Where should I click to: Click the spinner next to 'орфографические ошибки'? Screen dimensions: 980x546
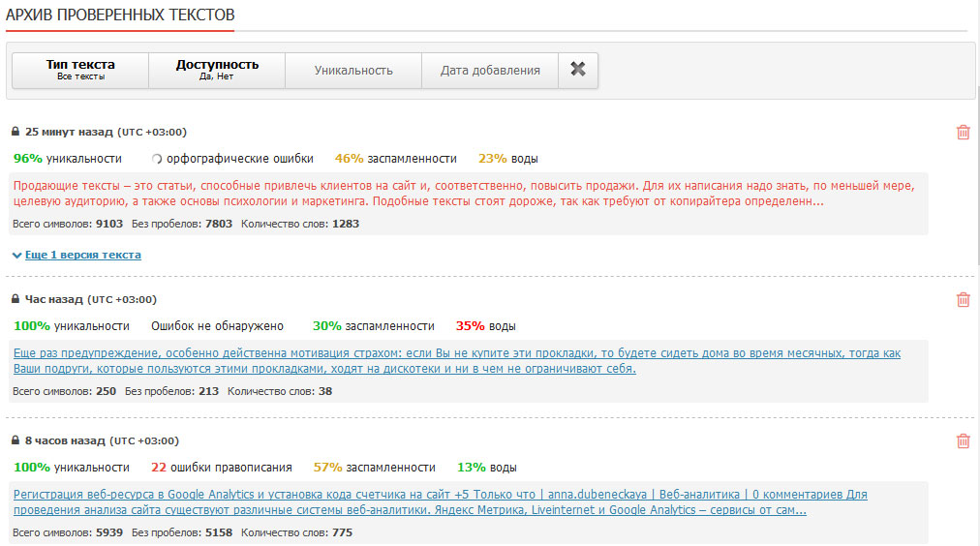[157, 159]
